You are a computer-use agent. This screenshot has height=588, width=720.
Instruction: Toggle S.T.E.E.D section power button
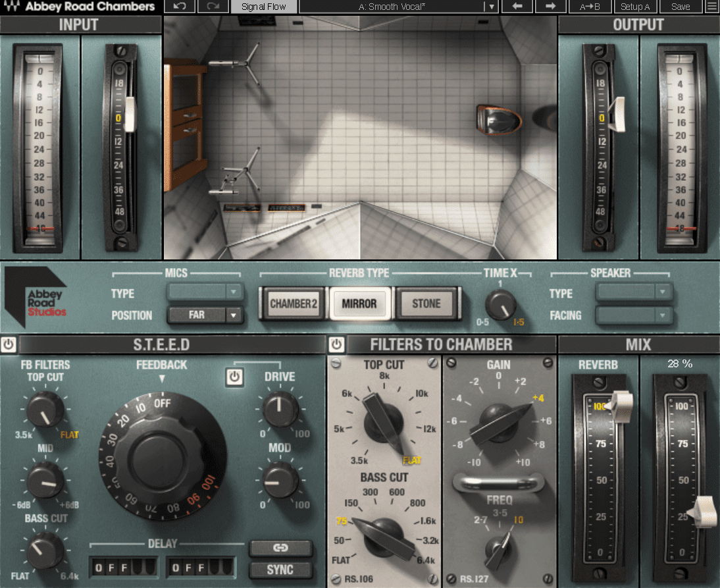[x=9, y=344]
